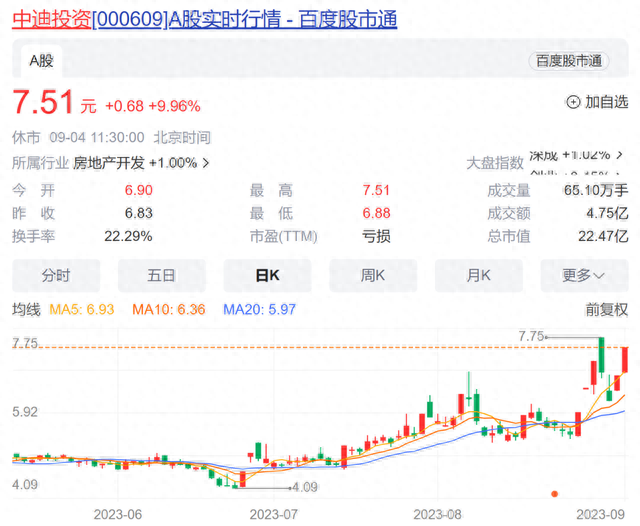
Task: Expand the 深成 index chevron
Action: point(620,155)
